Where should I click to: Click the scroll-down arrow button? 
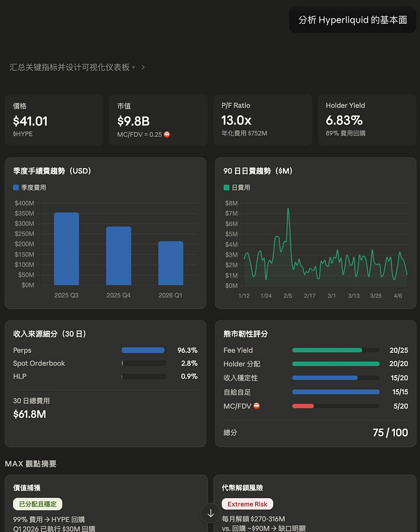(211, 513)
